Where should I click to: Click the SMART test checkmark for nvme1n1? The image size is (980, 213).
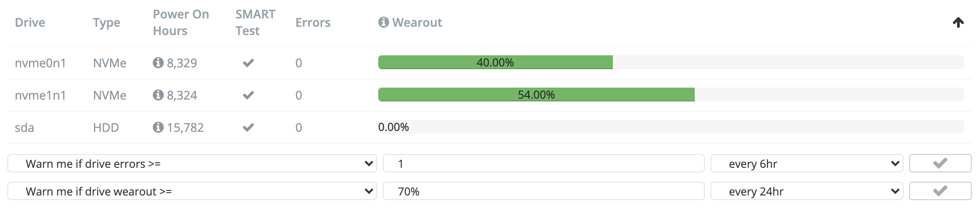click(248, 95)
